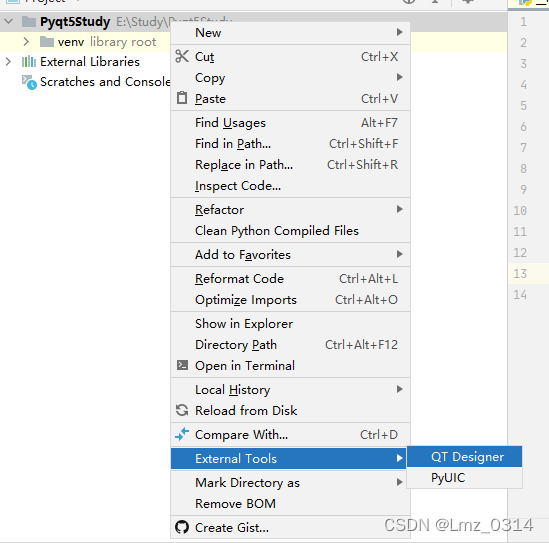Open the Copy submenu arrow
The height and width of the screenshot is (543, 549).
(x=399, y=77)
